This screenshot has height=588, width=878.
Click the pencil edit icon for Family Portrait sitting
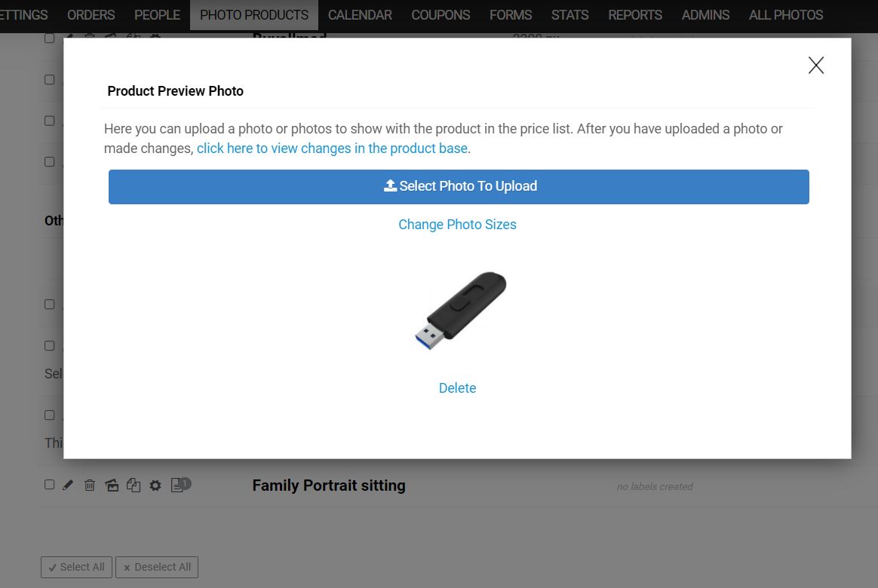pos(68,485)
